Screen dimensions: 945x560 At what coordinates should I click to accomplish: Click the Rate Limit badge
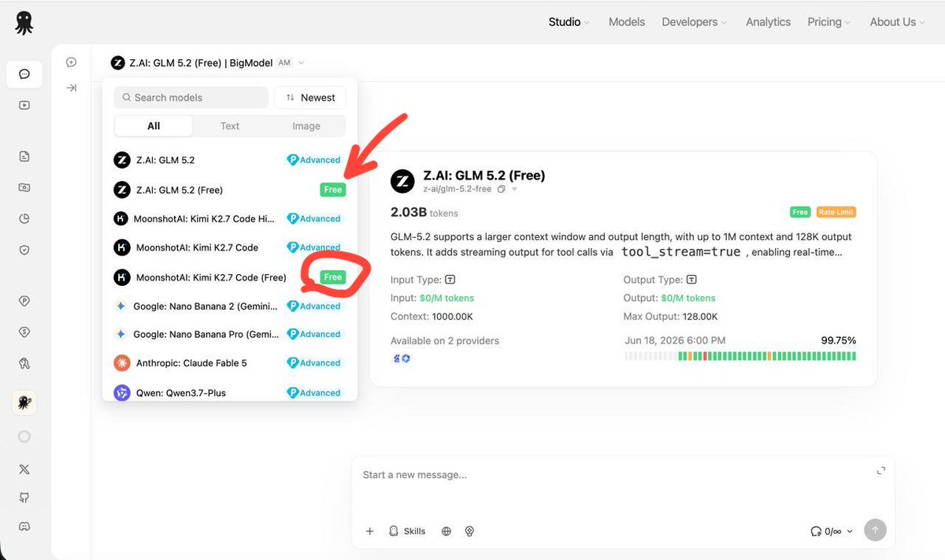836,212
